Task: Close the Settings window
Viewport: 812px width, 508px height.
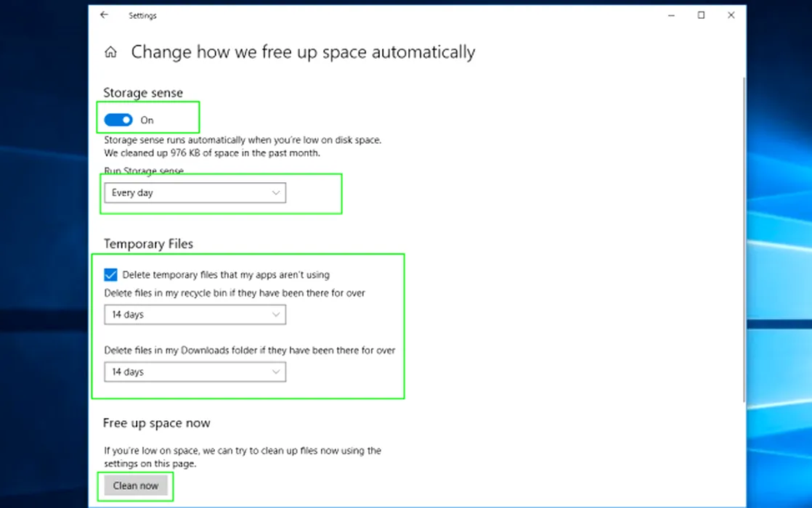Action: pyautogui.click(x=731, y=15)
